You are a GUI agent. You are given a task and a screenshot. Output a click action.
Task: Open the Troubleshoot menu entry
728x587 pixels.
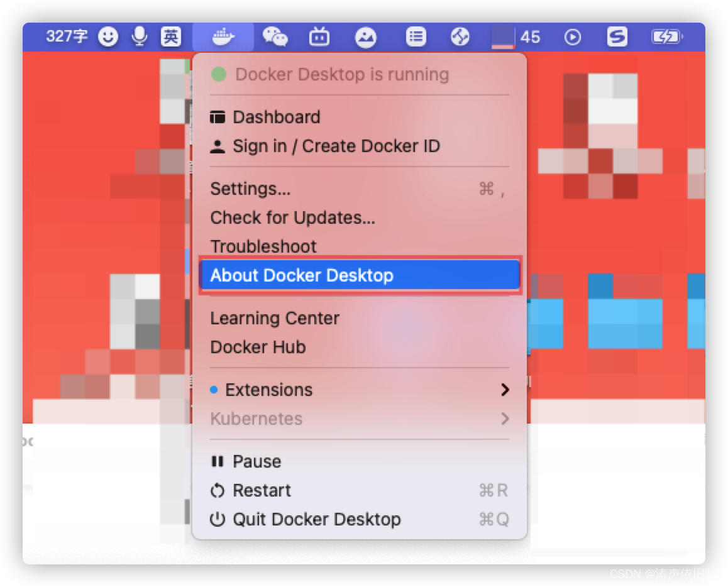coord(360,245)
